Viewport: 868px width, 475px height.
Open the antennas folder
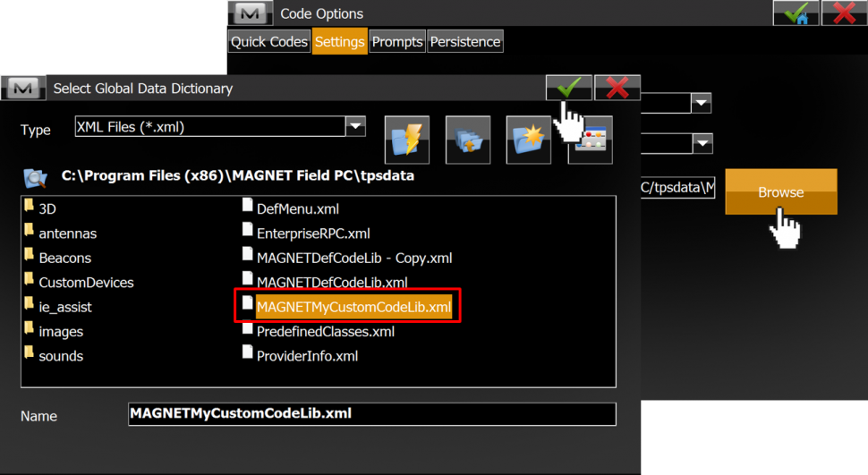(x=67, y=233)
